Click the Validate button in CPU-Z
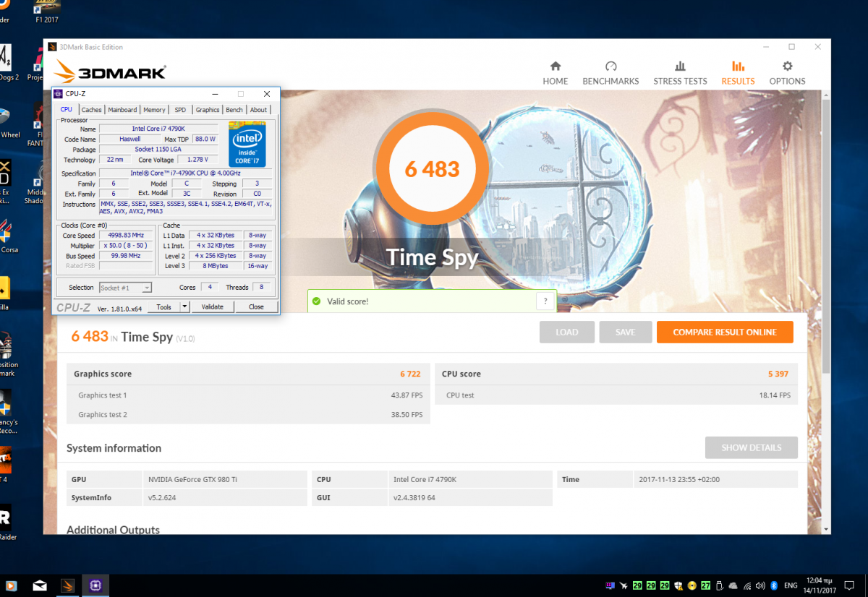Screen dimensions: 868x597 click(x=212, y=306)
